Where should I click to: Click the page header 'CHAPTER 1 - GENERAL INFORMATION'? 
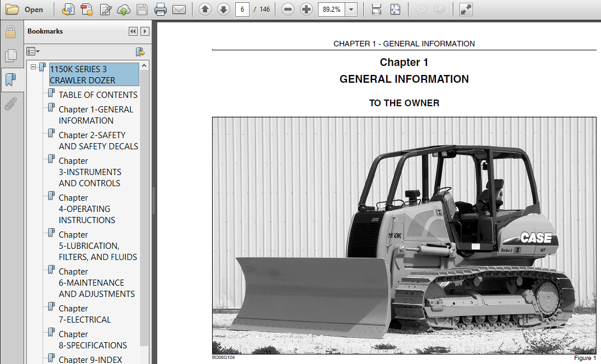click(x=404, y=44)
